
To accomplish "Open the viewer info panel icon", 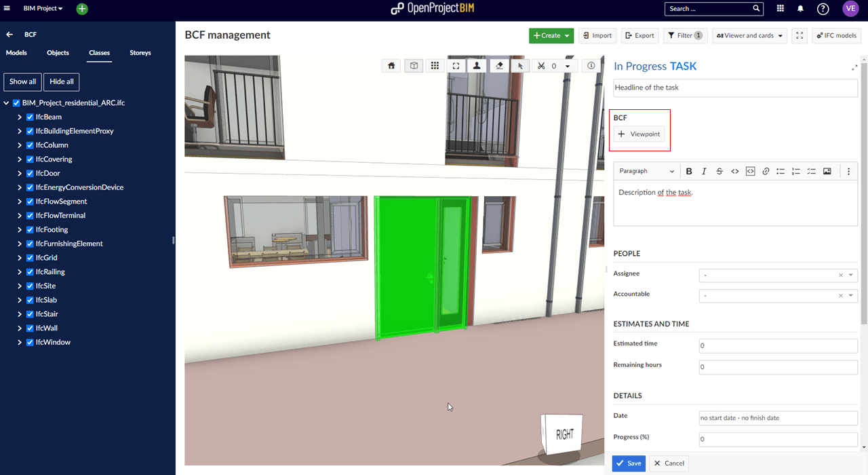I will pos(591,66).
